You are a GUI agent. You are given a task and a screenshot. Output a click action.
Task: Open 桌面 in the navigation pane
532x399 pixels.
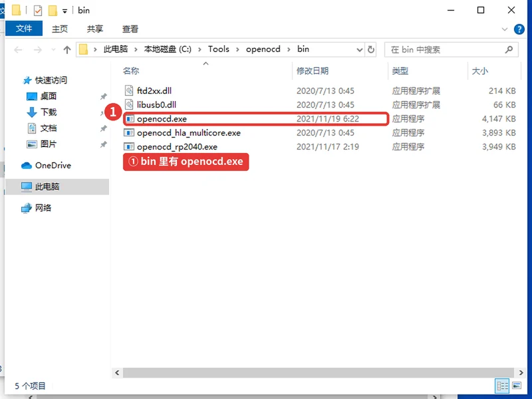point(48,96)
